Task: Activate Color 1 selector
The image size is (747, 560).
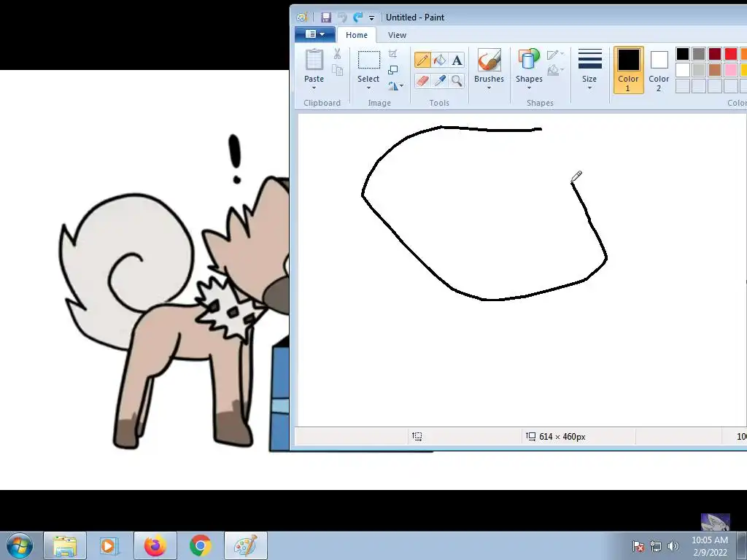Action: tap(628, 70)
